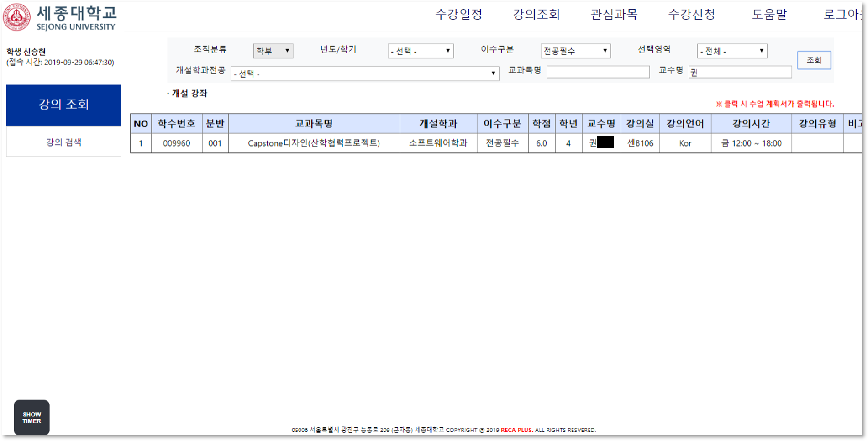Viewport: 868px width, 441px height.
Task: Click course number 009960 cell
Action: [x=177, y=143]
